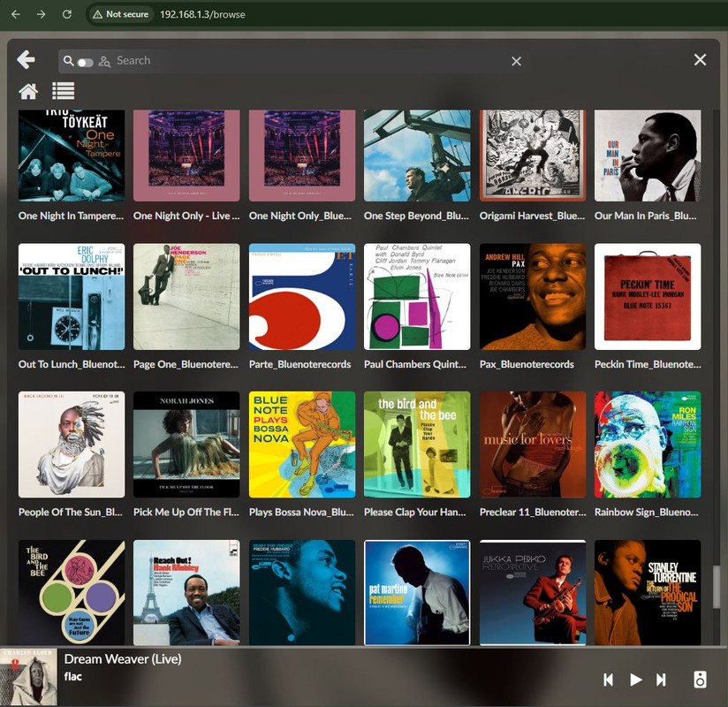Screen dimensions: 728x707
Task: Open the Plays Bossa Nova album cover
Action: point(302,445)
